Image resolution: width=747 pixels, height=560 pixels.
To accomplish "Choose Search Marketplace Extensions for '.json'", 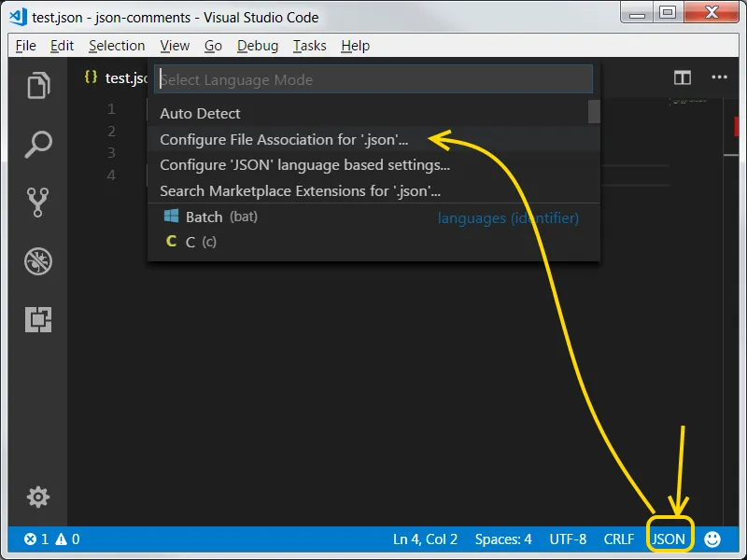I will click(373, 191).
